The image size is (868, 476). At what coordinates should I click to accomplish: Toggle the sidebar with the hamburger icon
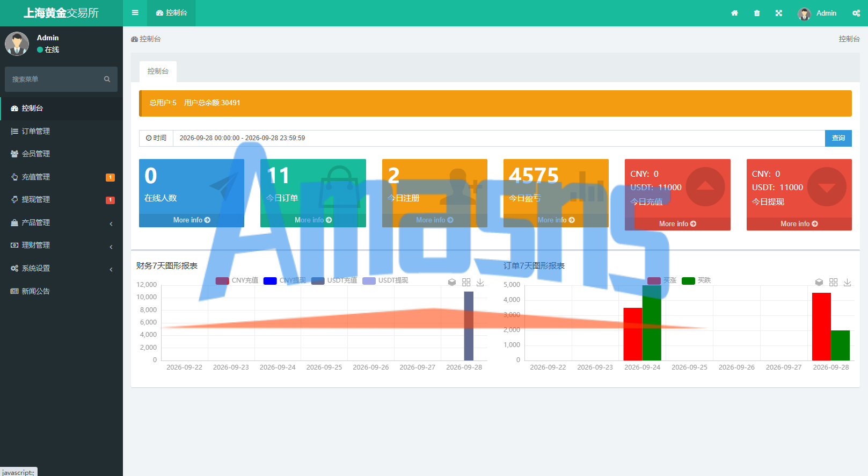135,13
